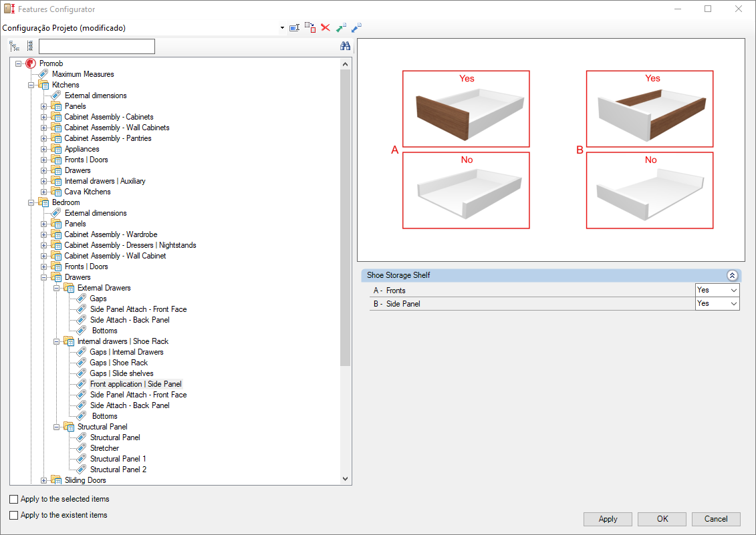The height and width of the screenshot is (535, 756).
Task: Select the Gaps item under External Drawers
Action: pyautogui.click(x=98, y=299)
